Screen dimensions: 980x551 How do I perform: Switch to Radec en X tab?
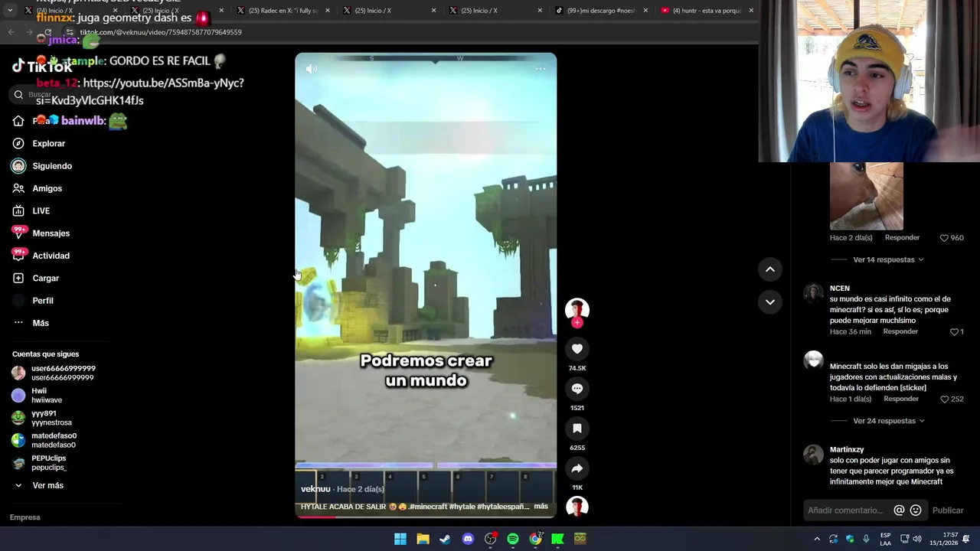click(x=283, y=11)
